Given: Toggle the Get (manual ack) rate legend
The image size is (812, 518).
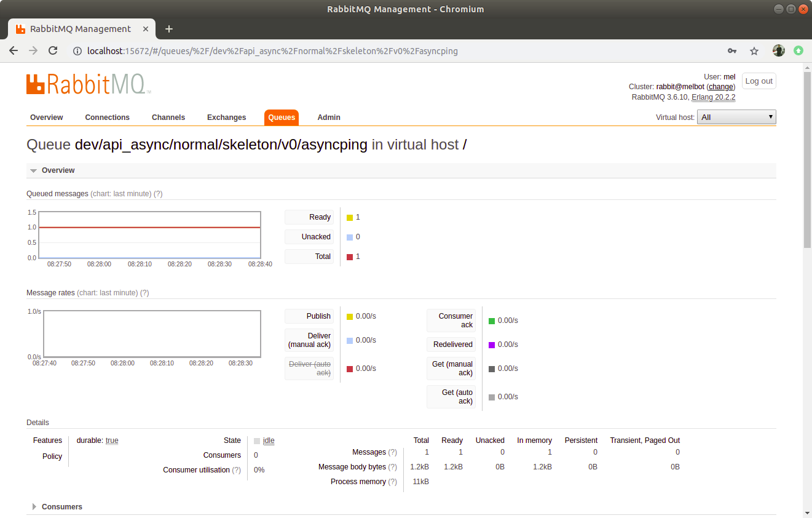Looking at the screenshot, I should [x=451, y=369].
